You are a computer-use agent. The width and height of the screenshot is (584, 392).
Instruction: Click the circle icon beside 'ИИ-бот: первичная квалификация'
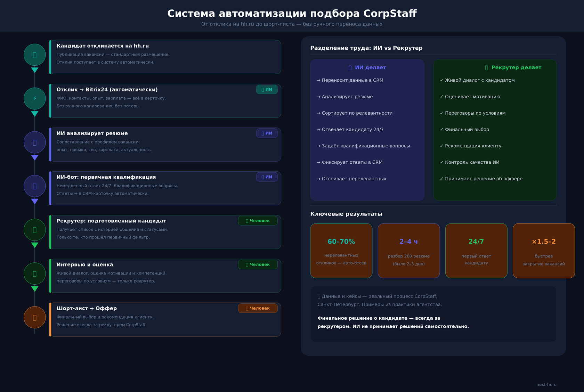click(x=35, y=186)
